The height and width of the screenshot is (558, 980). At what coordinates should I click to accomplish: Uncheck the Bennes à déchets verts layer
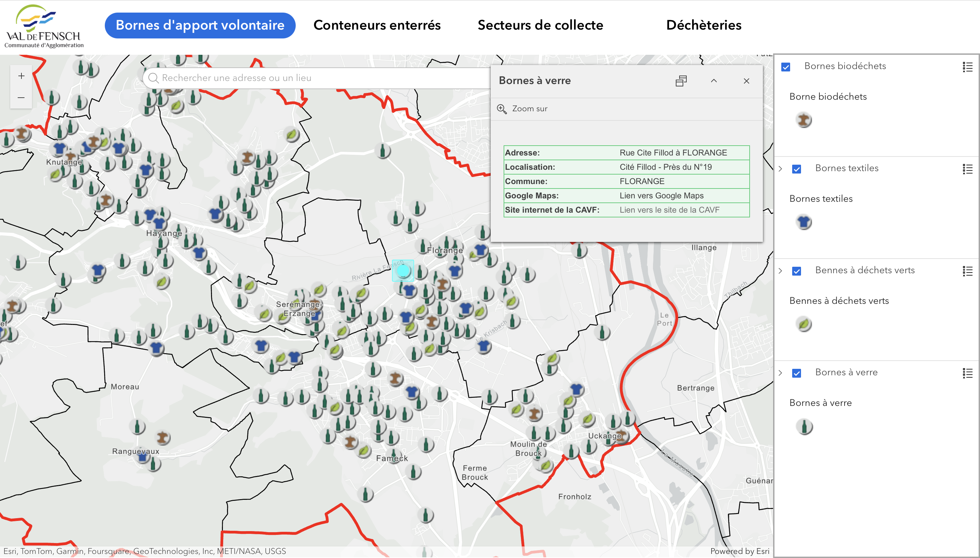tap(796, 271)
